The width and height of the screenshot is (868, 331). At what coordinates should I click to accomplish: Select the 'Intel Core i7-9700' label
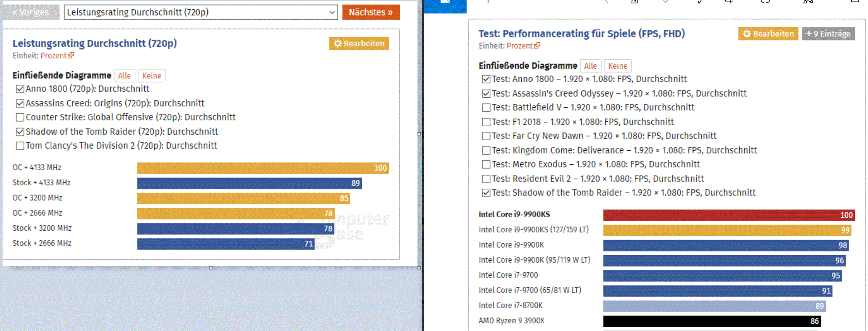pos(508,275)
